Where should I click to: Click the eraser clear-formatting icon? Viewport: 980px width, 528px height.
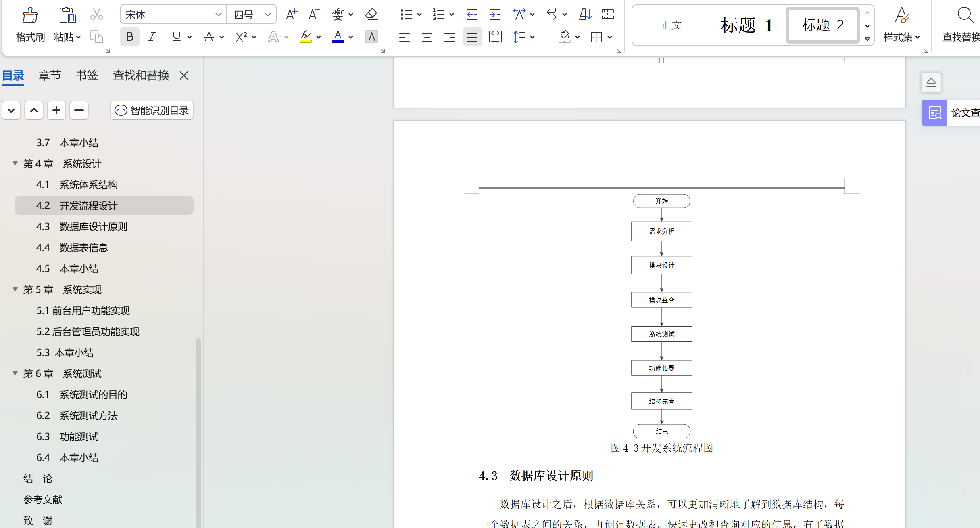[x=371, y=15]
